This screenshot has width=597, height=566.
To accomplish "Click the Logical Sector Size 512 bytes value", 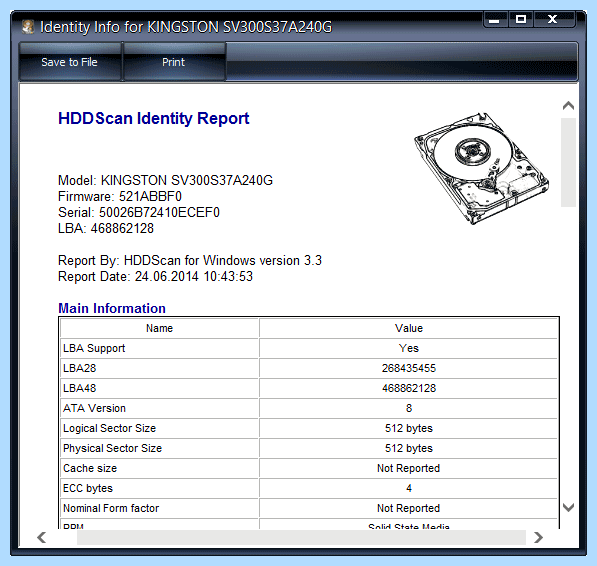I will (x=409, y=428).
